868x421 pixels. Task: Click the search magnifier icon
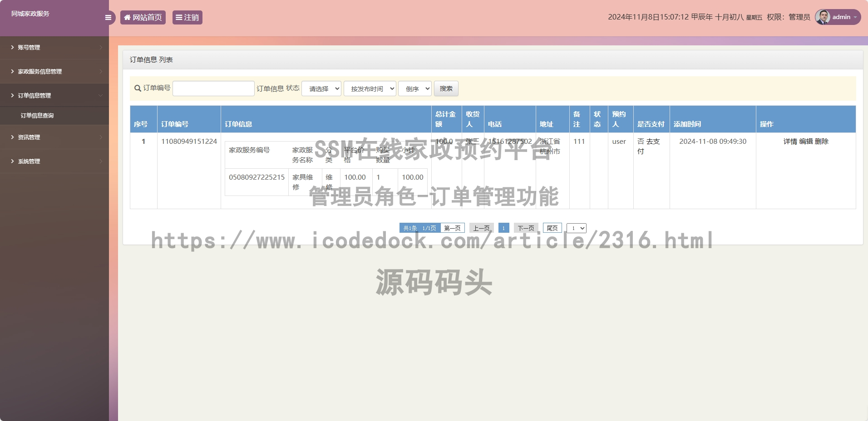point(138,88)
